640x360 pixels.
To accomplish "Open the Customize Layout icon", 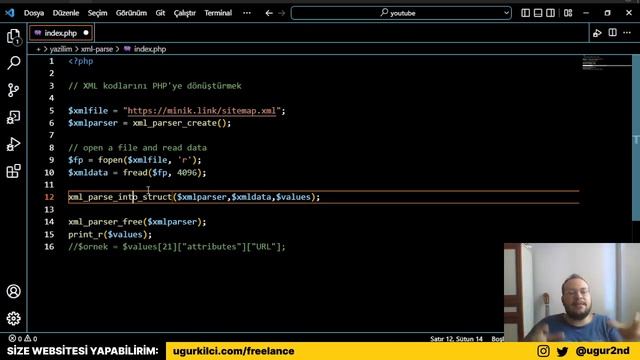I will [x=568, y=13].
